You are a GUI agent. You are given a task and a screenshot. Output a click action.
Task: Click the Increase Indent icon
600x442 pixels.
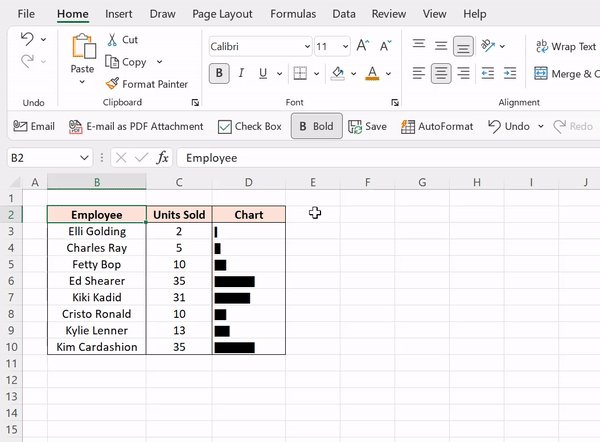click(x=510, y=73)
